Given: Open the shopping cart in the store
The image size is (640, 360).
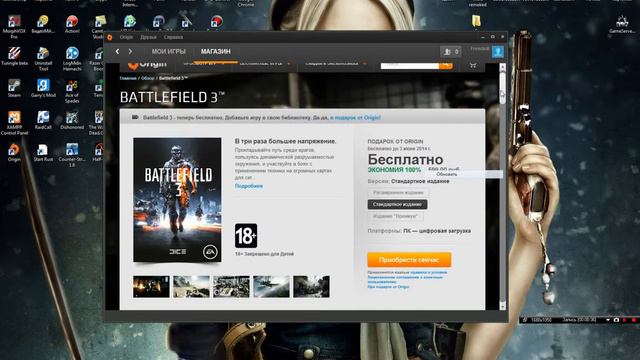Looking at the screenshot, I should (x=473, y=65).
